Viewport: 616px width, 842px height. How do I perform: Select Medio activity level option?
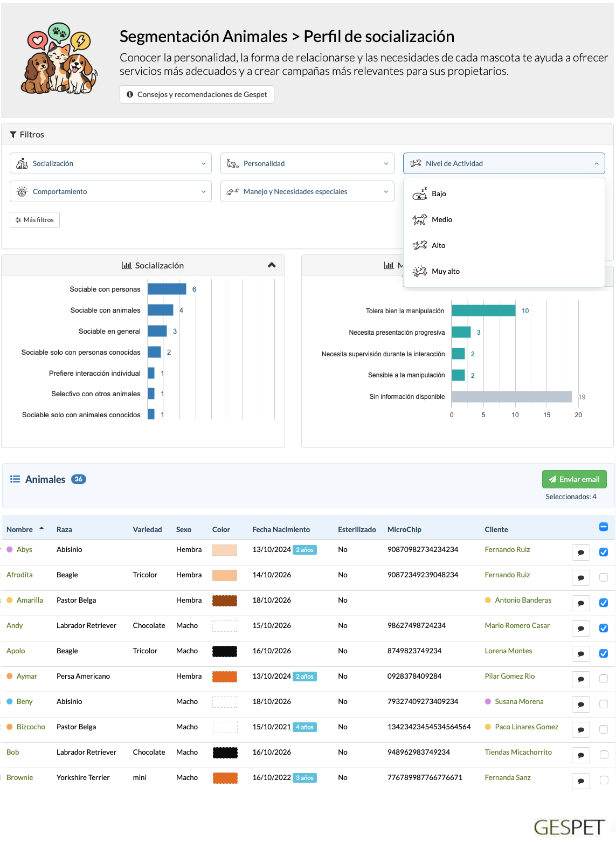[504, 219]
